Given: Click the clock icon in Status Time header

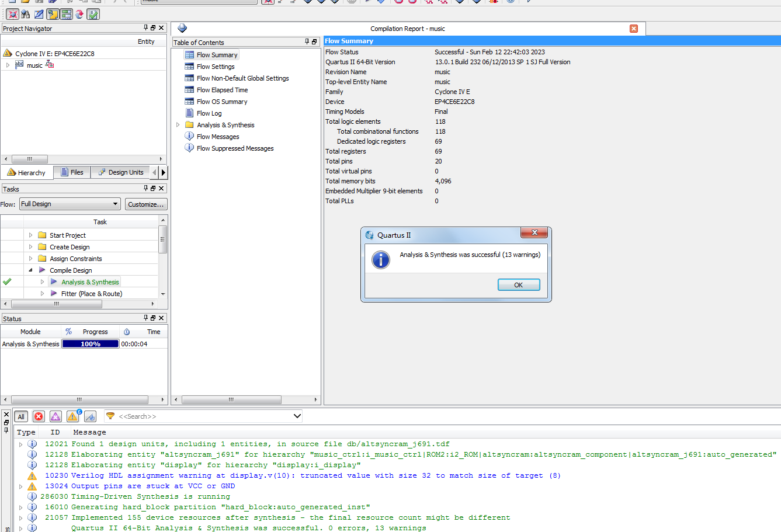Looking at the screenshot, I should tap(127, 332).
